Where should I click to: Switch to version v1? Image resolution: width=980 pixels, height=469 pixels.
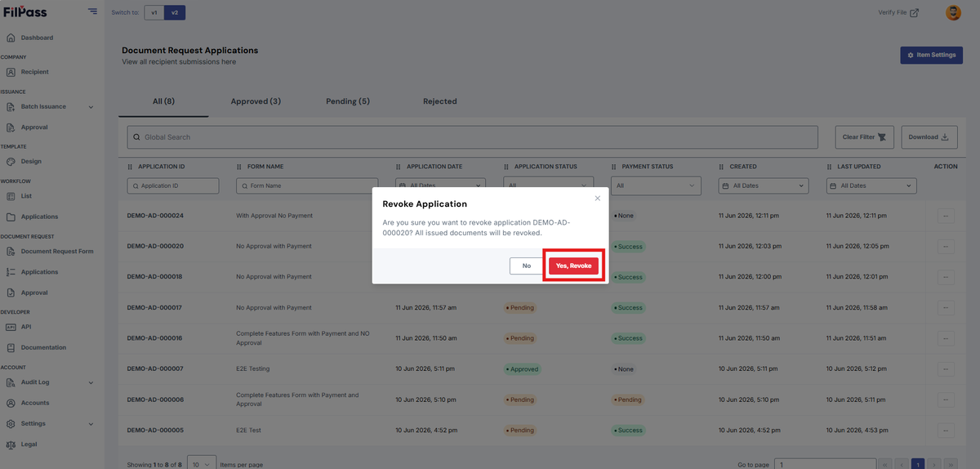click(x=154, y=12)
